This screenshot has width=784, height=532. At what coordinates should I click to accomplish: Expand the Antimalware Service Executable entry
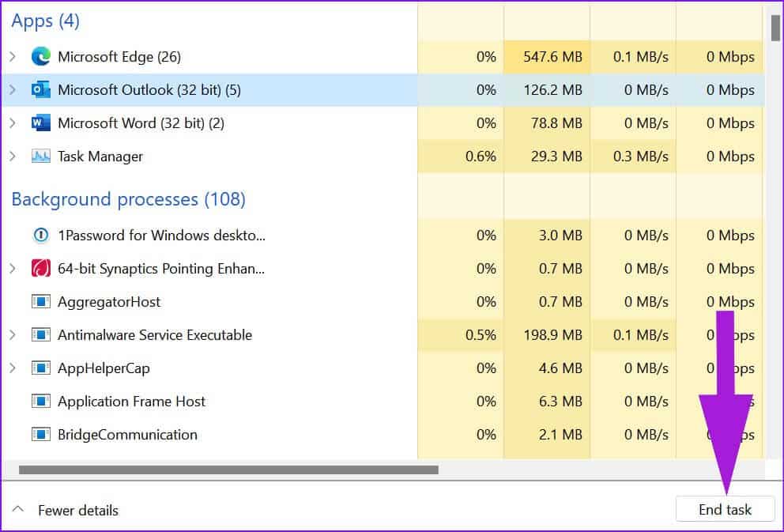tap(13, 335)
